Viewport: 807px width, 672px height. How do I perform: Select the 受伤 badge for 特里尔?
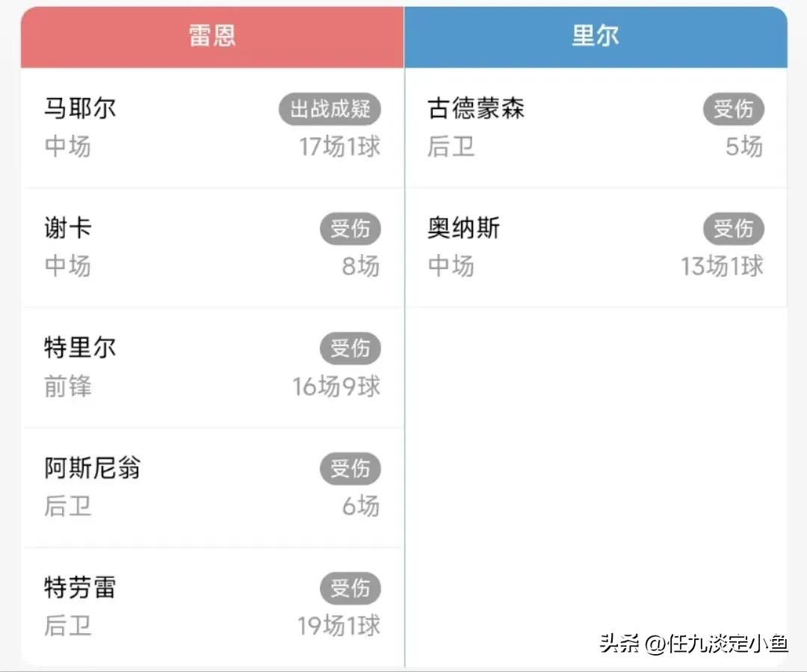(x=351, y=348)
